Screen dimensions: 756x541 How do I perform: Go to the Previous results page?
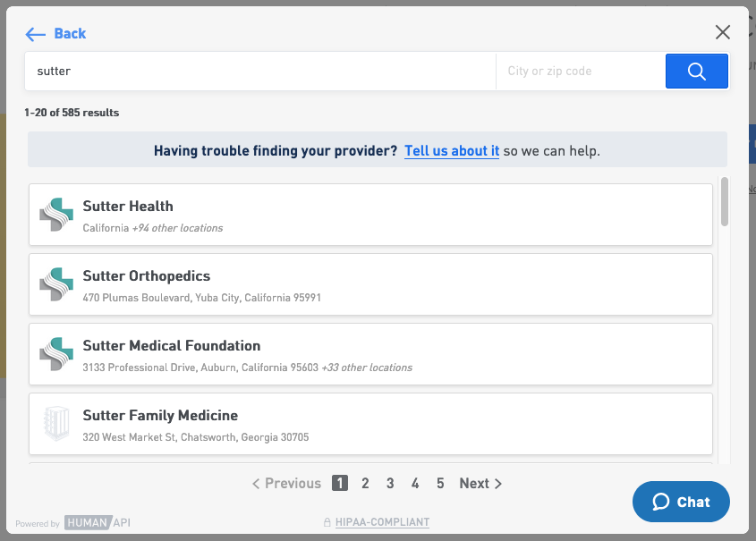coord(286,483)
